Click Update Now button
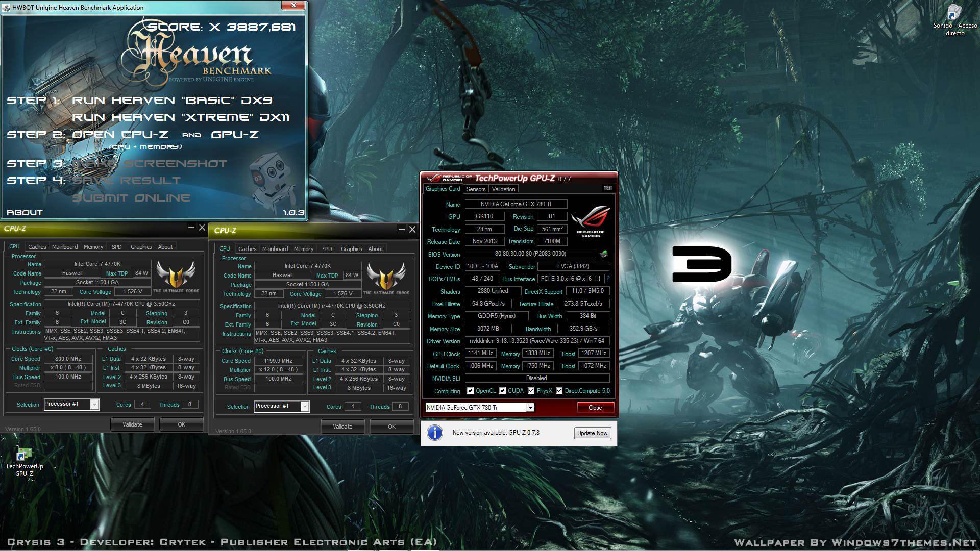Image resolution: width=980 pixels, height=551 pixels. pyautogui.click(x=592, y=433)
